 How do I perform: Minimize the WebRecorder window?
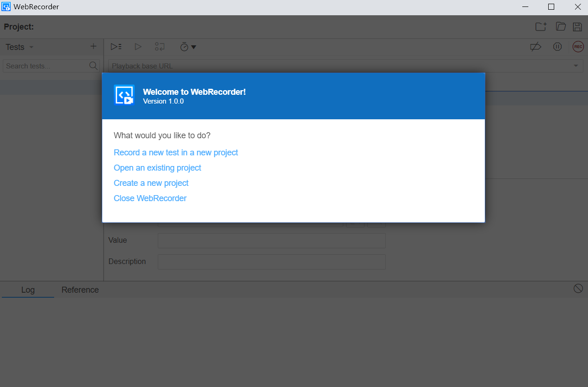(526, 7)
